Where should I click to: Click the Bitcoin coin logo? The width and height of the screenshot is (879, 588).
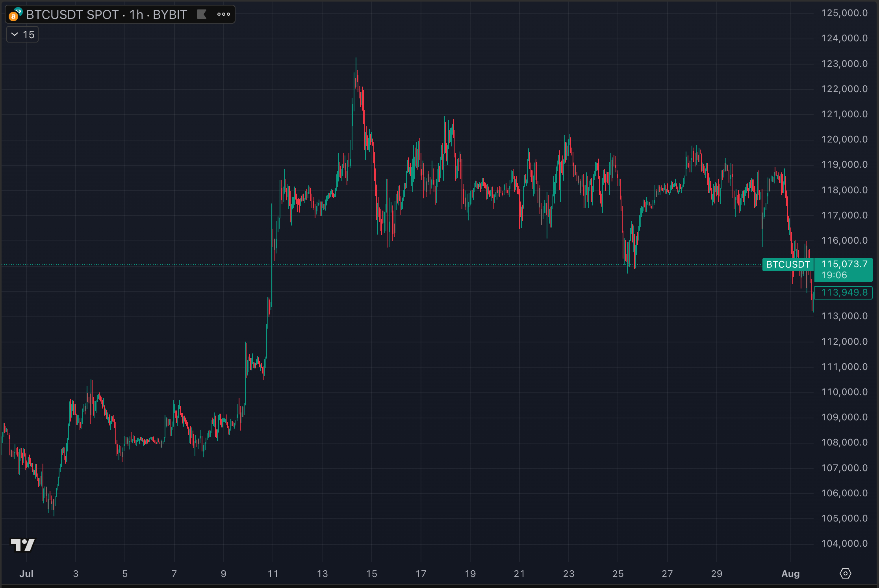13,17
